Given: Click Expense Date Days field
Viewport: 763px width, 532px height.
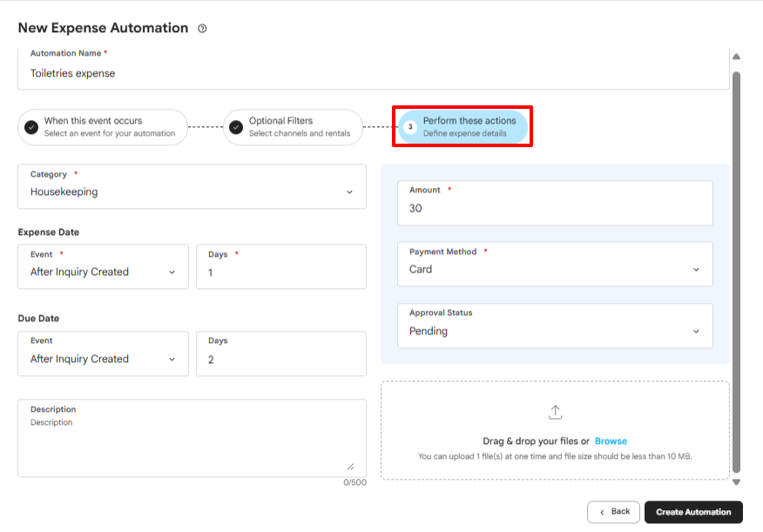Looking at the screenshot, I should click(x=281, y=266).
